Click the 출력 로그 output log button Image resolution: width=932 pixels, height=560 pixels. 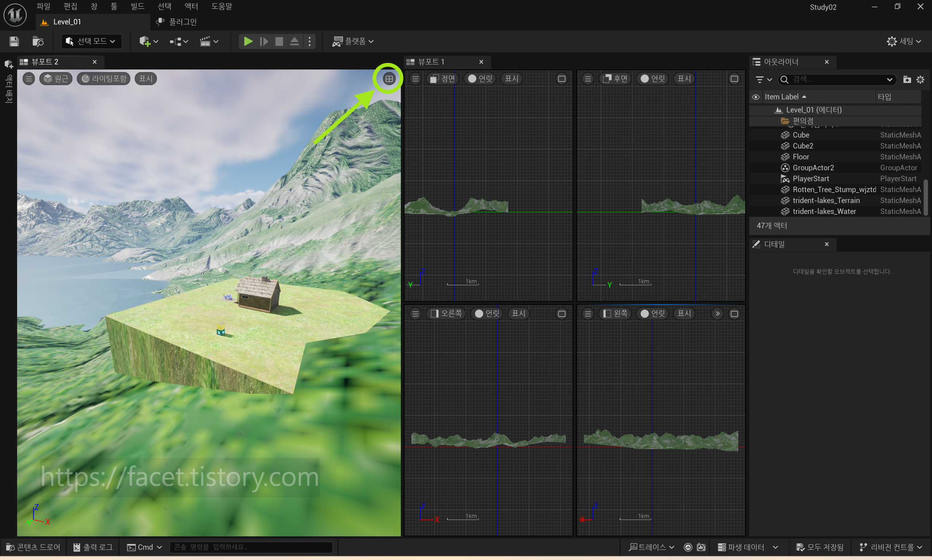point(93,547)
